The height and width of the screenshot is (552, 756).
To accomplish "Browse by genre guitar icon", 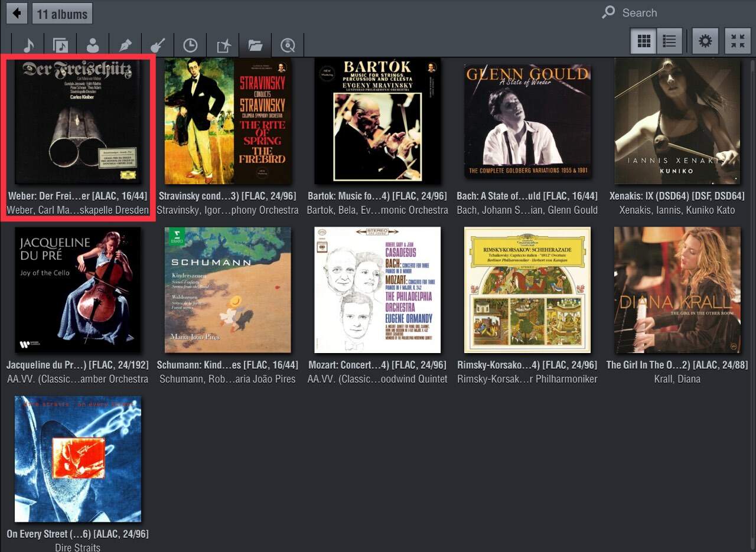I will pyautogui.click(x=158, y=45).
